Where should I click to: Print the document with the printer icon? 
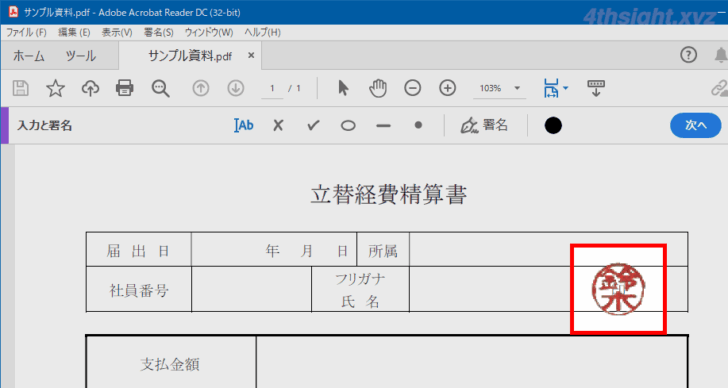coord(124,88)
